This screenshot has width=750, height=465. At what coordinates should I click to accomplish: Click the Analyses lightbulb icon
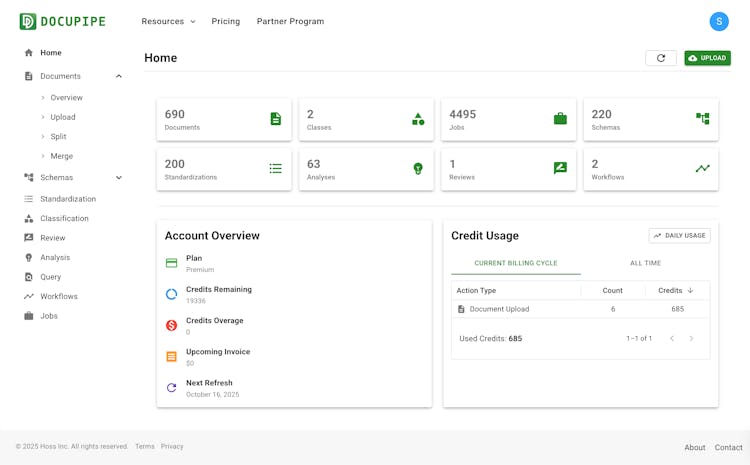[x=418, y=169]
